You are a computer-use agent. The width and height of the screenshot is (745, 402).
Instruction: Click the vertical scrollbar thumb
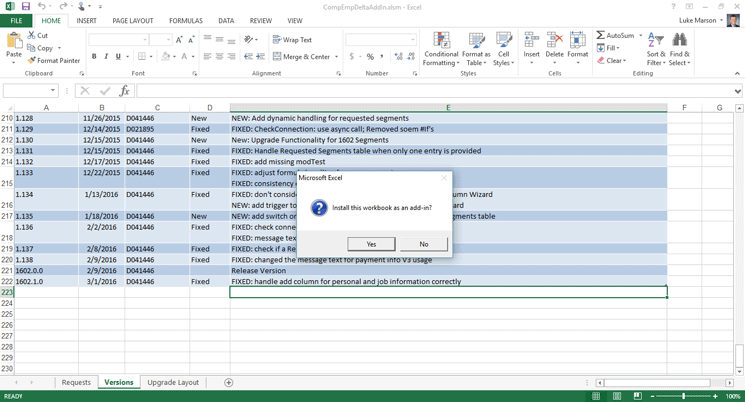[739, 354]
